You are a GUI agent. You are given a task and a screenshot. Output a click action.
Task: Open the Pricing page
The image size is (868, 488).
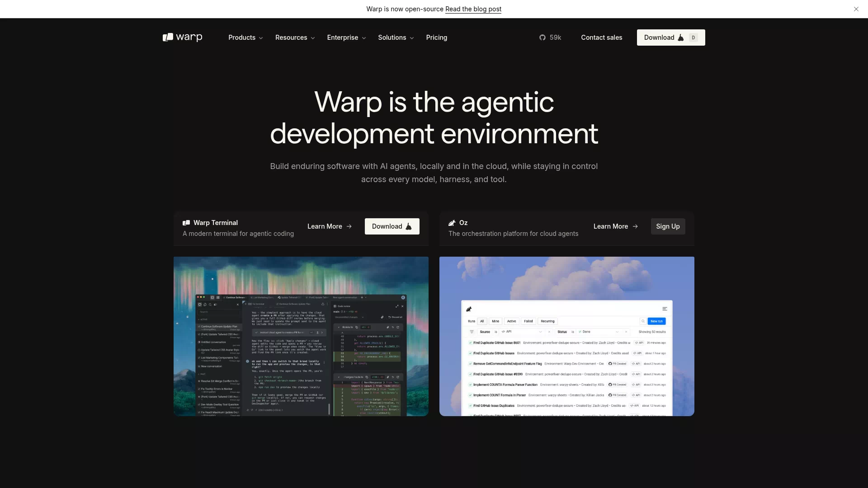point(436,38)
